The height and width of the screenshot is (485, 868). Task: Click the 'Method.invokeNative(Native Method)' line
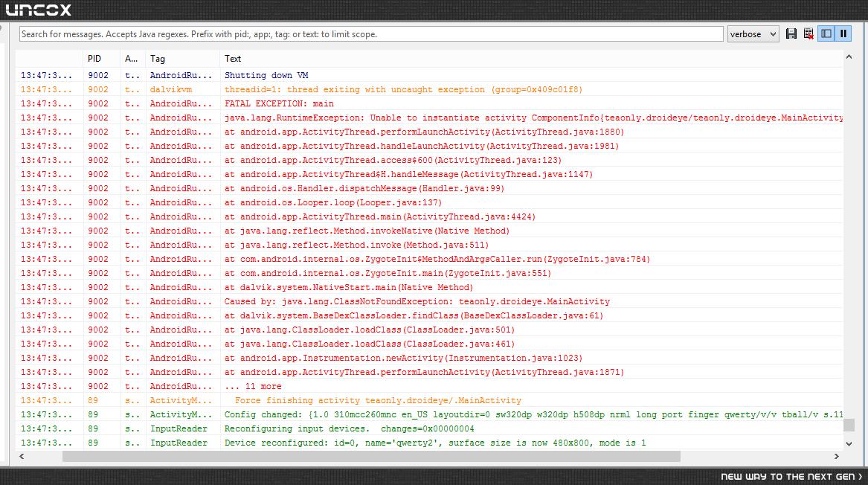pos(429,231)
